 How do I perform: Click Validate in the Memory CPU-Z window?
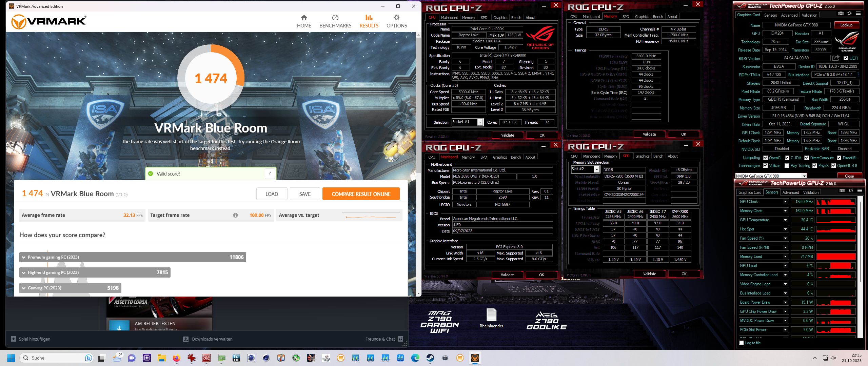[x=649, y=134]
